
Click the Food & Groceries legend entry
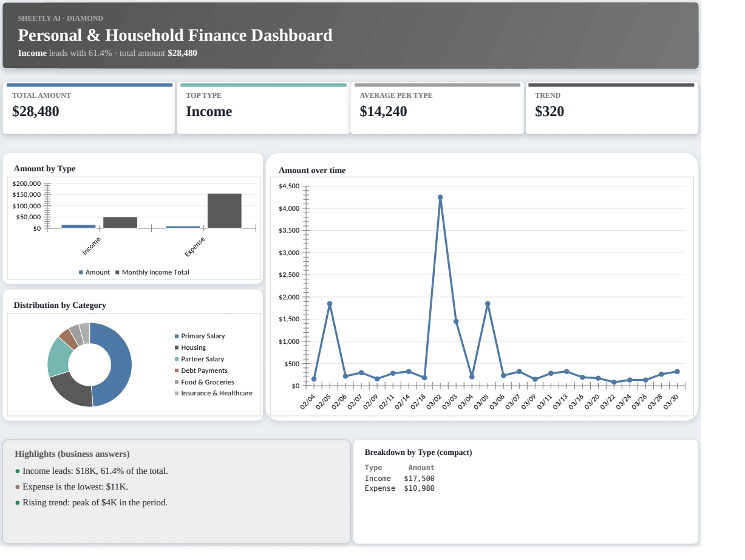coord(204,382)
